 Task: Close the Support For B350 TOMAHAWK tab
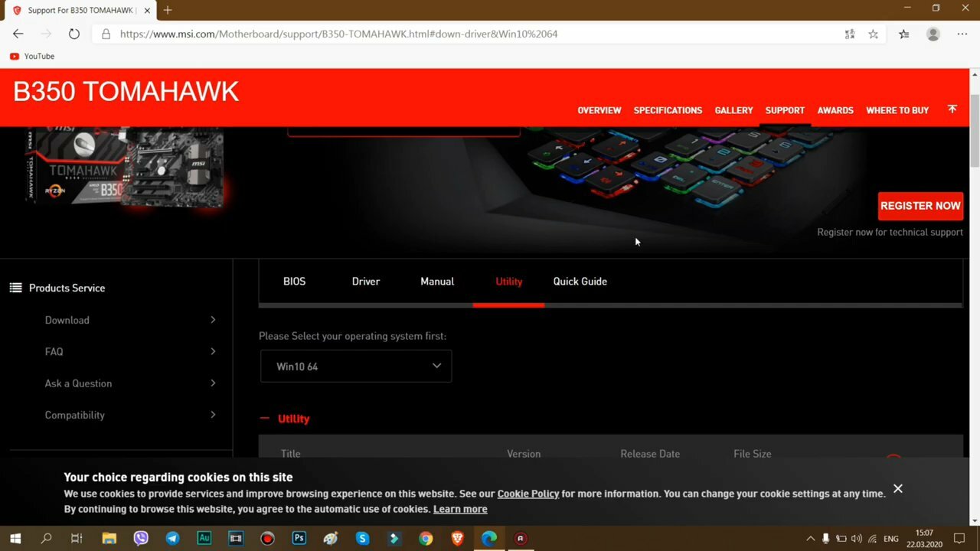[147, 11]
